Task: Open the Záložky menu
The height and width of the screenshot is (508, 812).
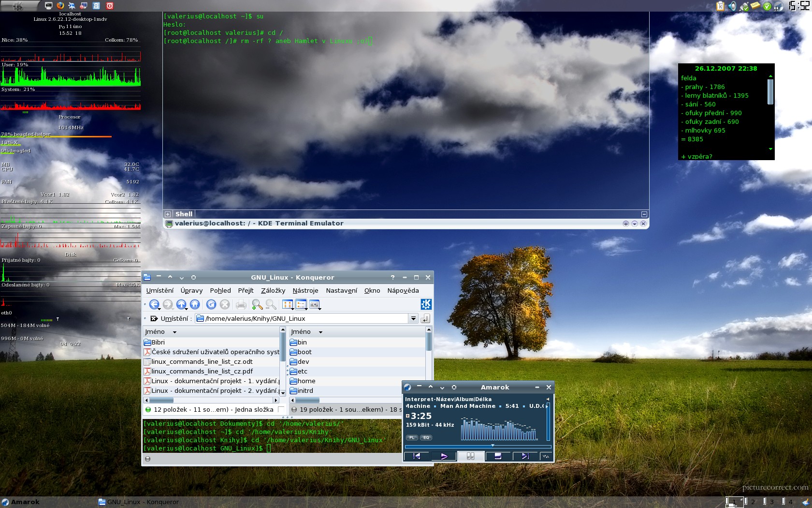Action: click(273, 290)
